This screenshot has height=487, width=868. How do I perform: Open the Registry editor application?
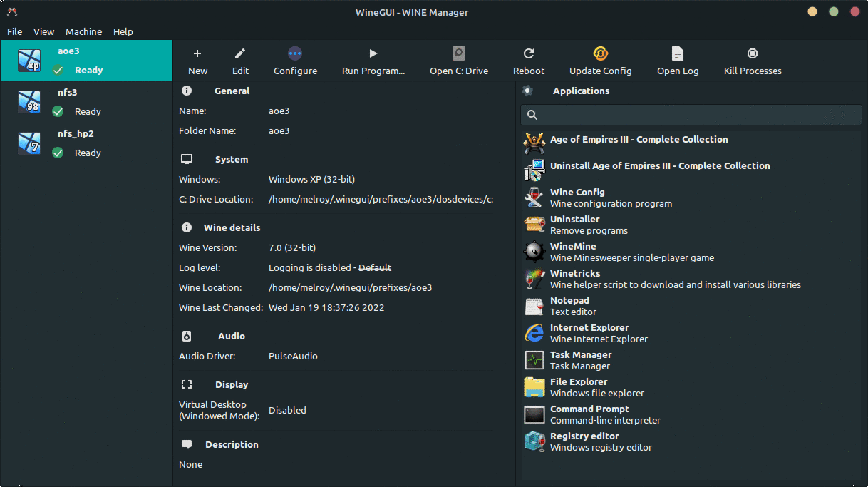pos(584,441)
